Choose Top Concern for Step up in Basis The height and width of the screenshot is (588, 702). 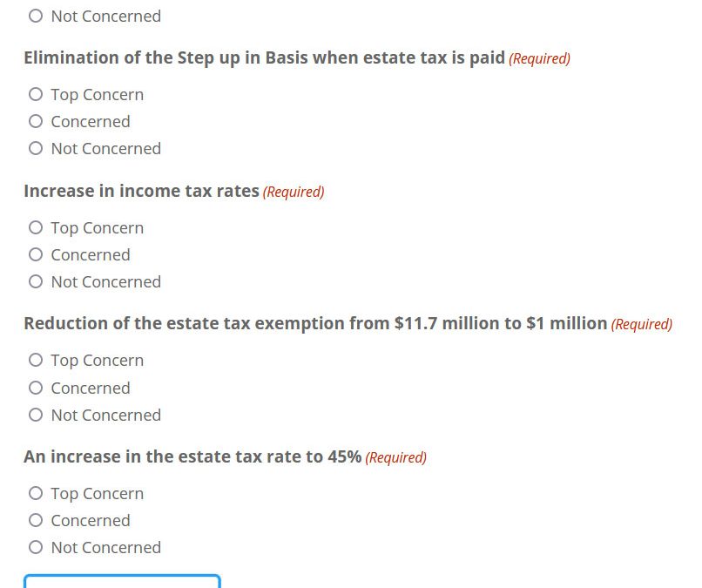coord(36,94)
